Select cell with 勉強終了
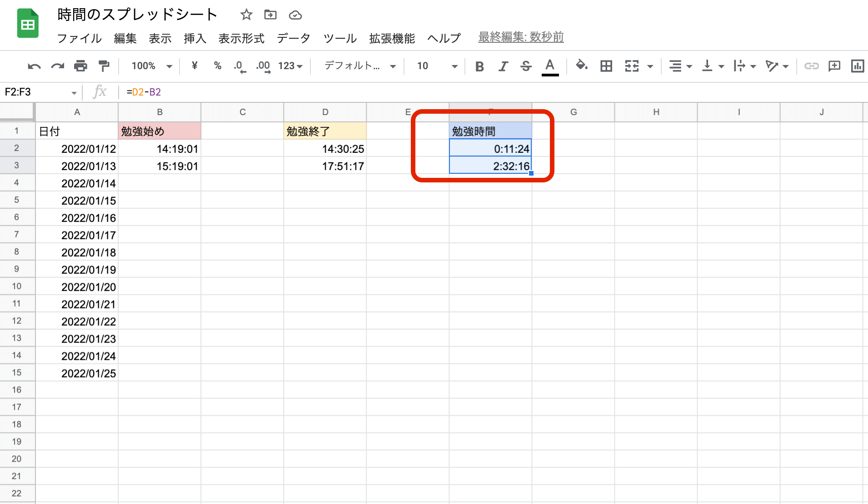 click(325, 131)
